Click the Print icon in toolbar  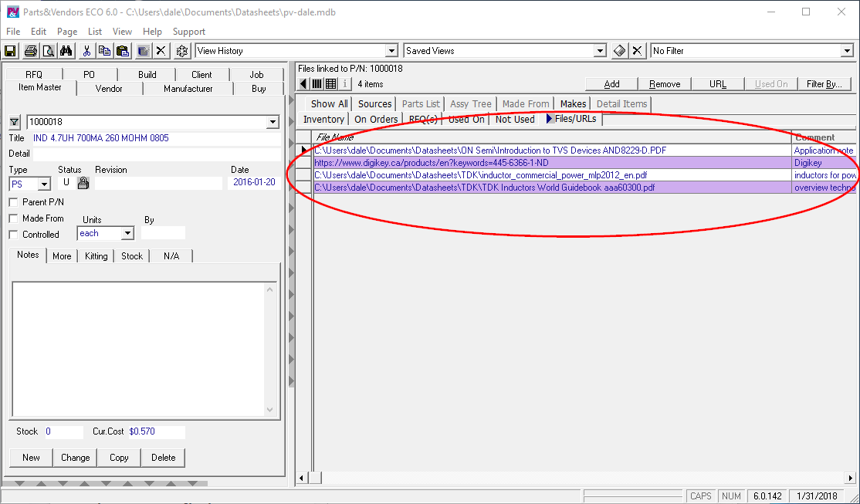click(31, 51)
